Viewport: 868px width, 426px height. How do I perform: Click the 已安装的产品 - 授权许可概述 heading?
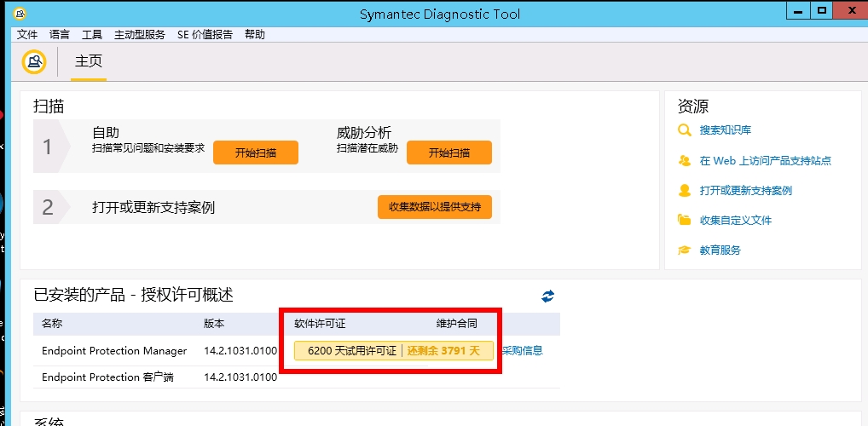pyautogui.click(x=133, y=295)
